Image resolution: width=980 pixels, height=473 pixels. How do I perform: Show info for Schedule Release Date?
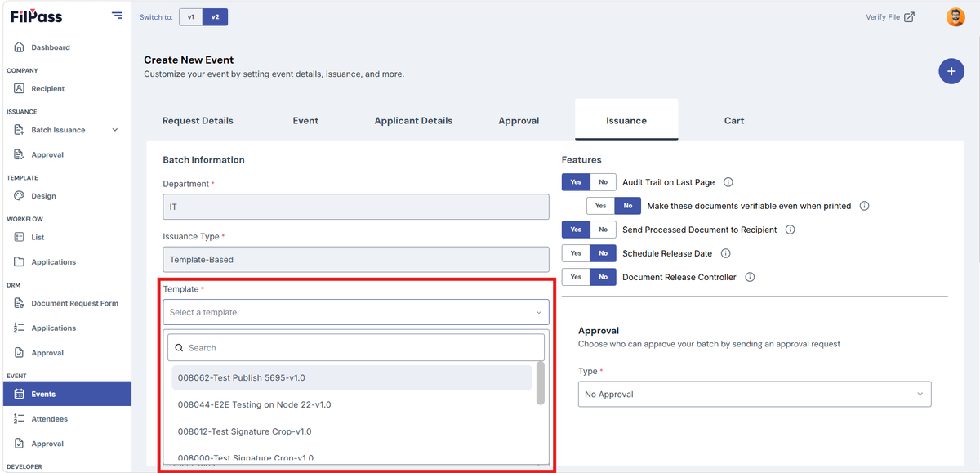coord(725,253)
